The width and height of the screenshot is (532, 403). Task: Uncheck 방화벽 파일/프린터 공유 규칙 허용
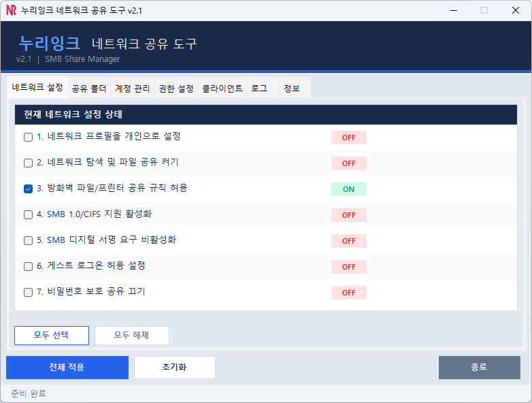tap(29, 189)
